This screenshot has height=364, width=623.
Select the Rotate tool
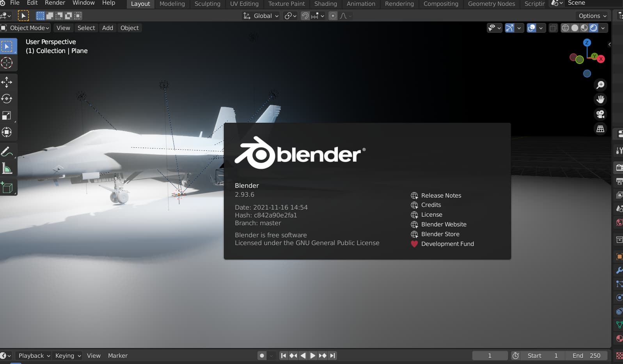(x=7, y=99)
